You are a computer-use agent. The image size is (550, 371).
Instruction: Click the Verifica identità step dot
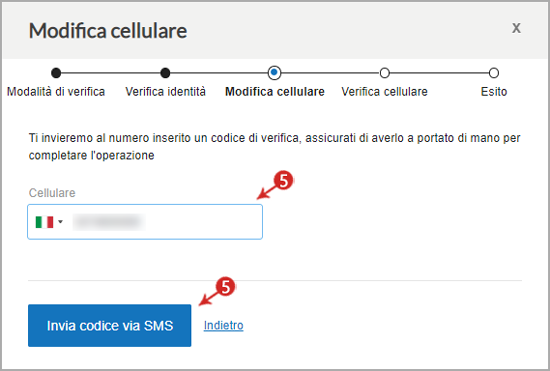pyautogui.click(x=165, y=73)
